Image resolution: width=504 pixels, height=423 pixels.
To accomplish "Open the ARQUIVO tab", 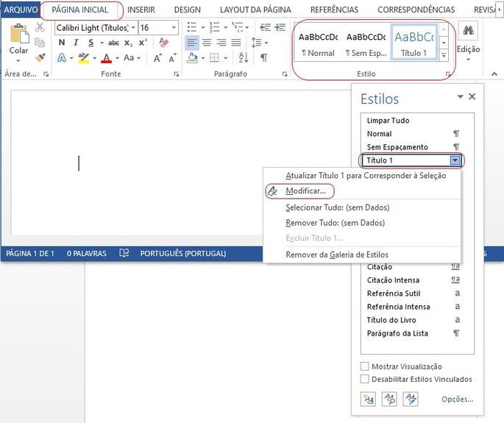I will pos(21,10).
